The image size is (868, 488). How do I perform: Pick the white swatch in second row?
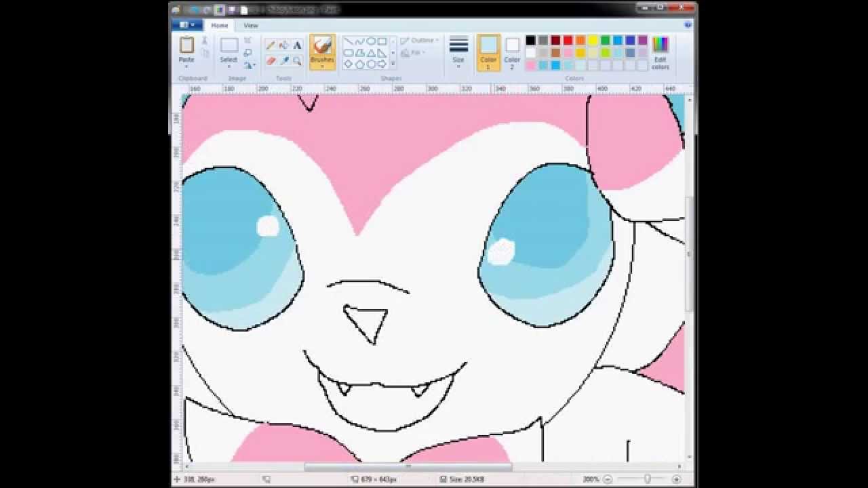pyautogui.click(x=531, y=53)
